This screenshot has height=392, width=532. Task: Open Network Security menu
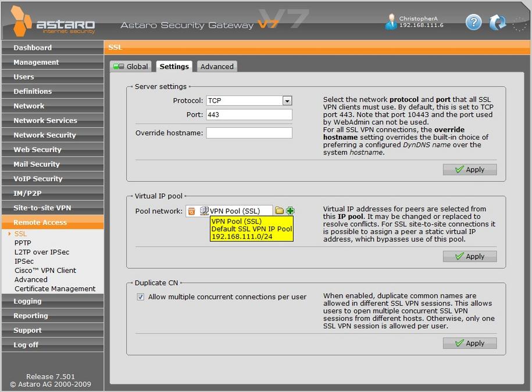click(x=53, y=135)
